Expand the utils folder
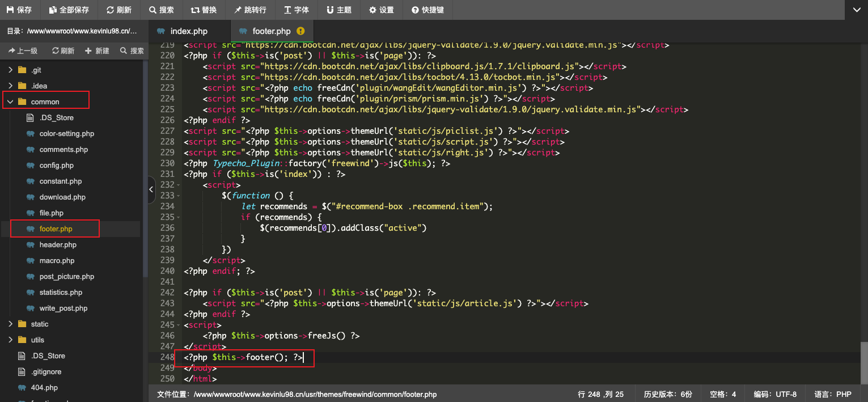 (x=10, y=340)
